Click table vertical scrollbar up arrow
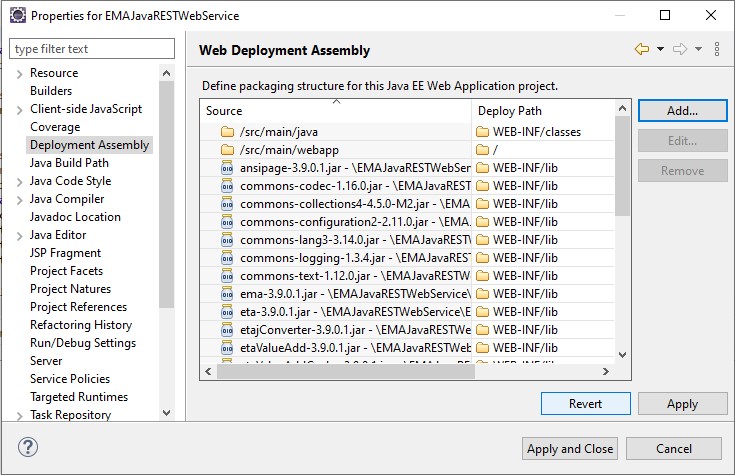Screen dimensions: 735x475 (622, 108)
